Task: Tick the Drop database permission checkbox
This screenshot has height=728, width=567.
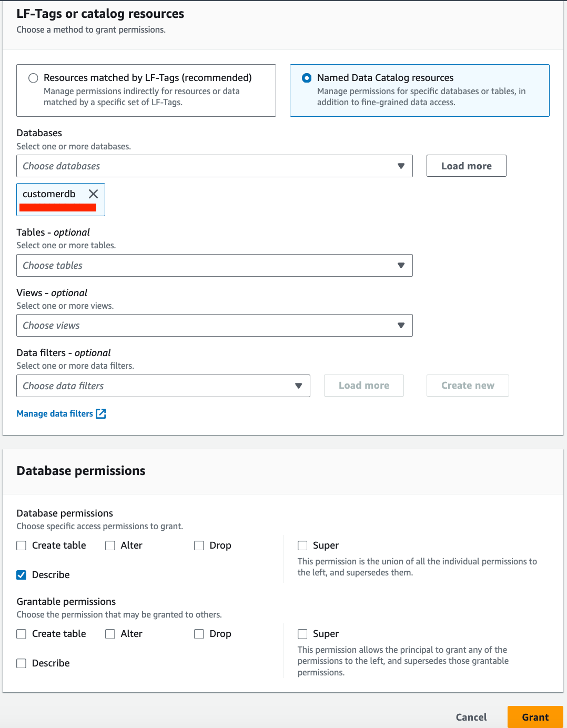Action: 199,545
